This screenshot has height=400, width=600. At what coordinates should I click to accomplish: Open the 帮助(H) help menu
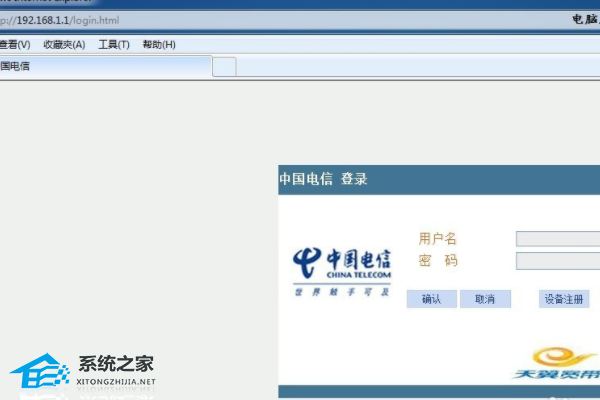[x=159, y=45]
